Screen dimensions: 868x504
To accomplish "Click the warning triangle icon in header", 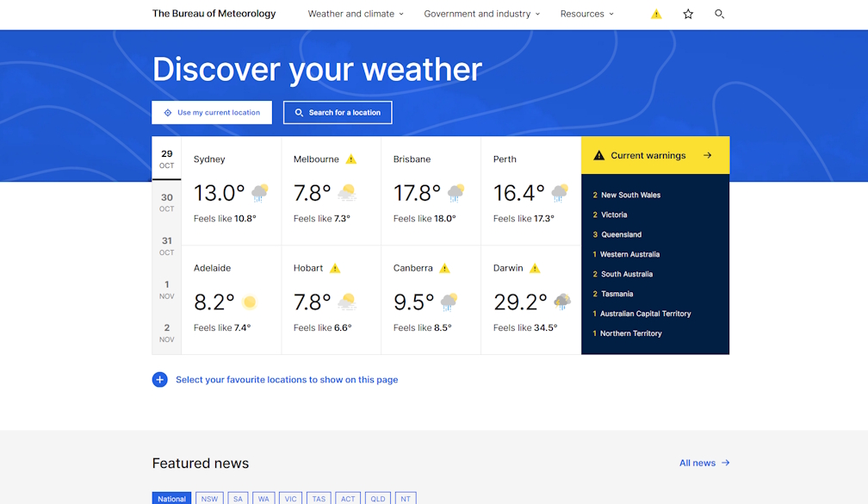I will pyautogui.click(x=656, y=14).
